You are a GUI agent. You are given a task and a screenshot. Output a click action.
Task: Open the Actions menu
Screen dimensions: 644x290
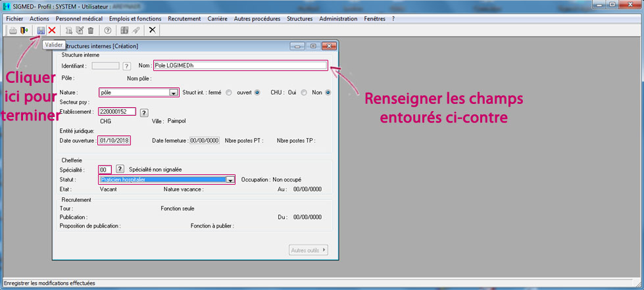39,18
